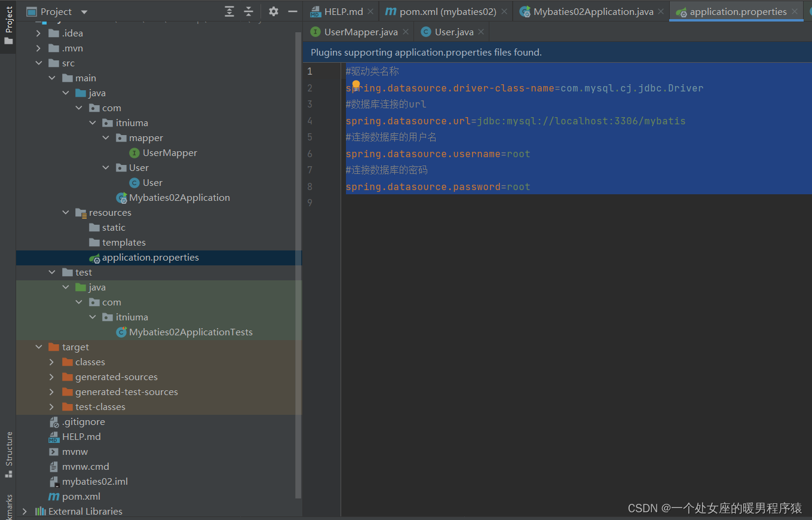Close the UserMapper.java tab
Viewport: 812px width, 520px height.
coord(406,32)
